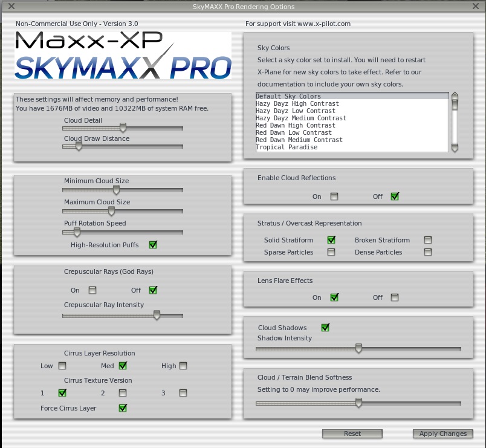Disable High-Resolution Puffs checkbox

click(153, 245)
